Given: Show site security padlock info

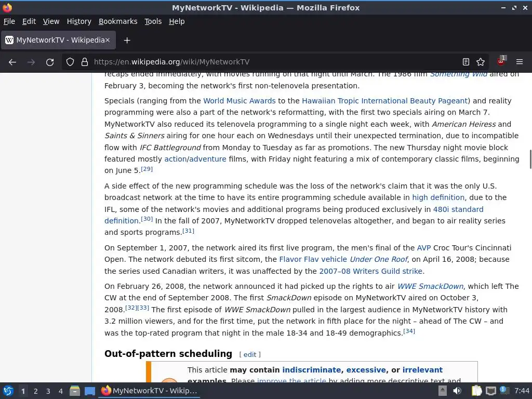Looking at the screenshot, I should pos(85,62).
